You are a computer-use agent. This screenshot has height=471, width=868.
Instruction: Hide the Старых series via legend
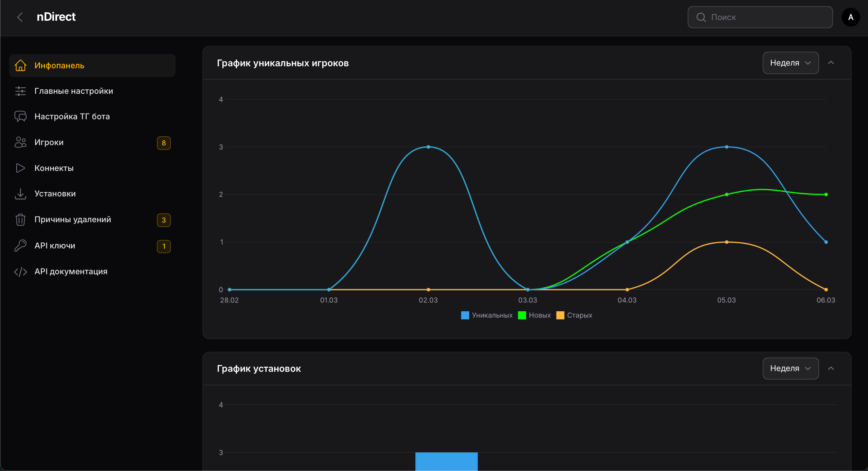574,315
